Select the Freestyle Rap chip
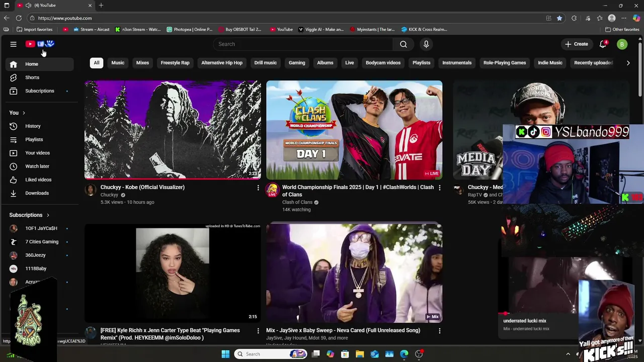Viewport: 644px width, 362px height. click(175, 63)
